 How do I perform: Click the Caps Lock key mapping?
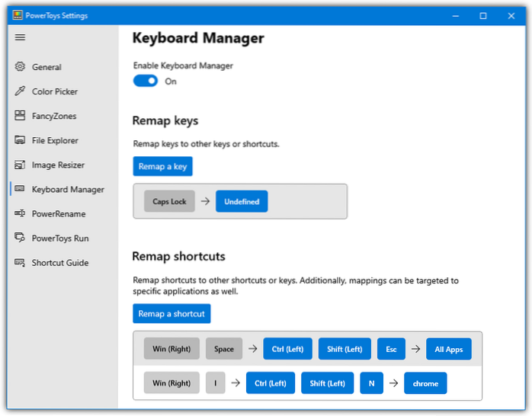[x=169, y=202]
